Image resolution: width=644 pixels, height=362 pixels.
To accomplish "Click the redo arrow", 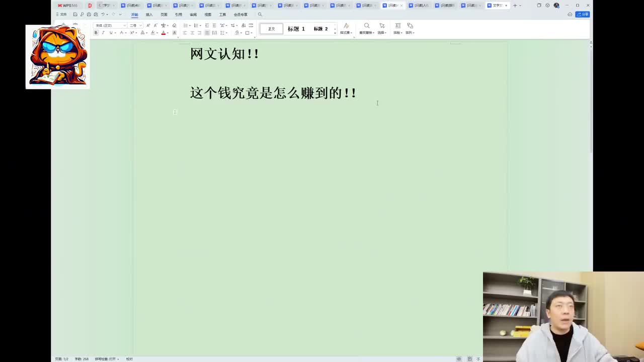I will pos(113,15).
